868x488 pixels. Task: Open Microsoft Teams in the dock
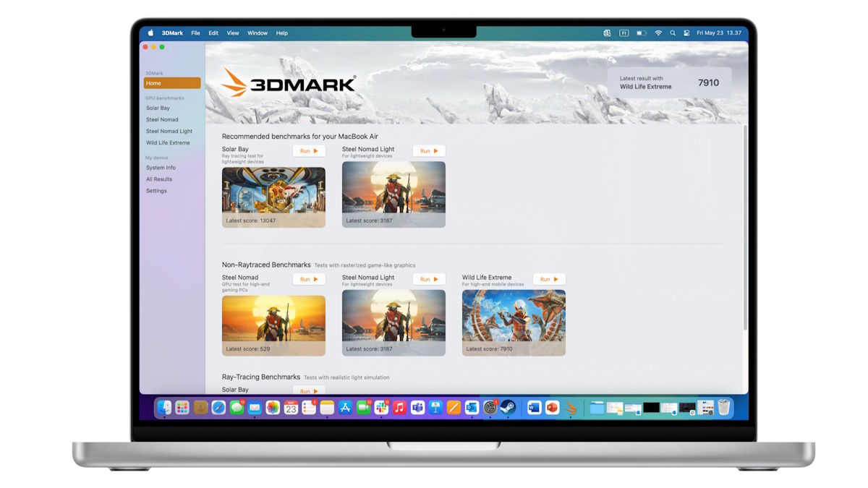pos(417,408)
